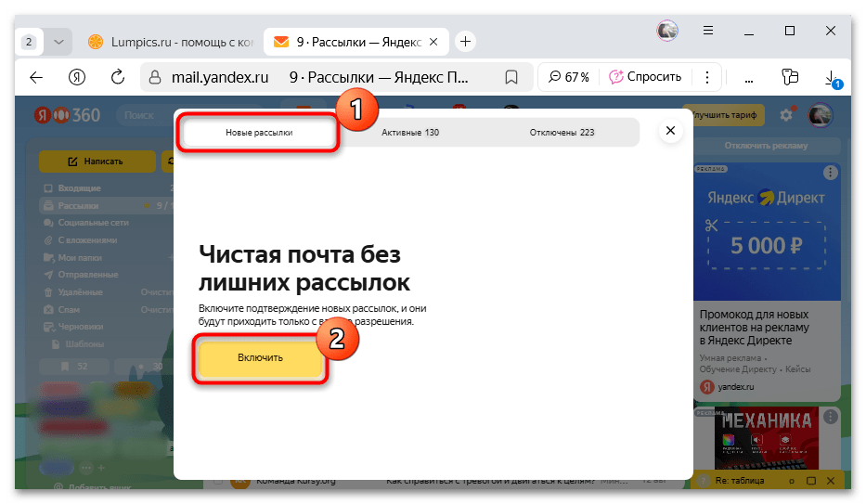Image resolution: width=866 pixels, height=504 pixels.
Task: Switch to the Отключены 223 tab
Action: 562,133
